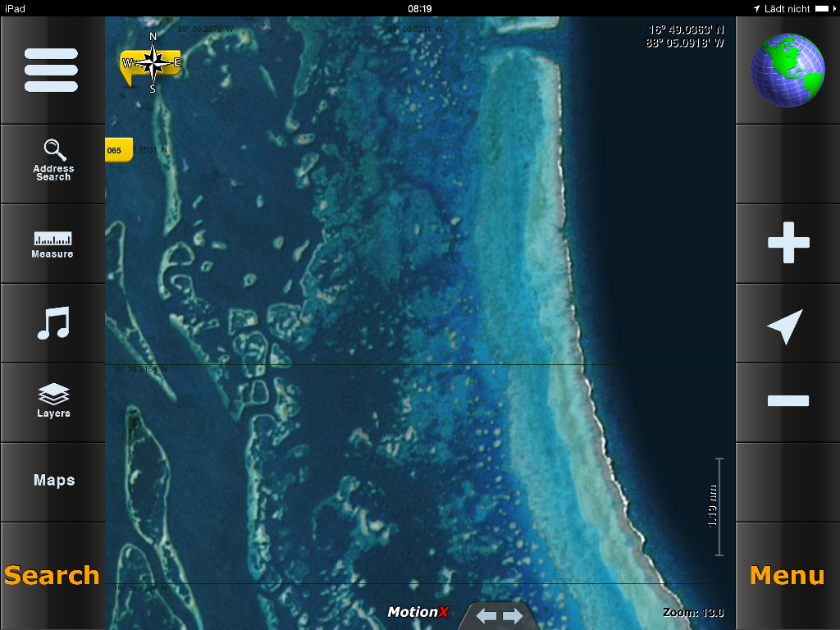Tap the MotionX logo

click(418, 612)
